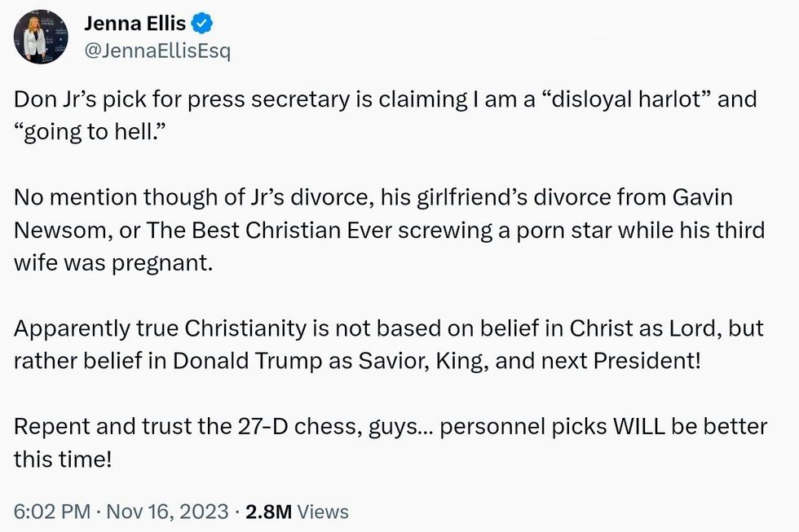
Task: Click the name Donald Trump in the tweet
Action: (x=278, y=360)
